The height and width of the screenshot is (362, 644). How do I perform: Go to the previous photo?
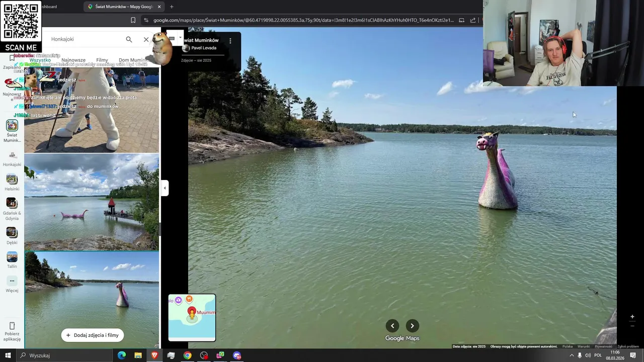392,326
